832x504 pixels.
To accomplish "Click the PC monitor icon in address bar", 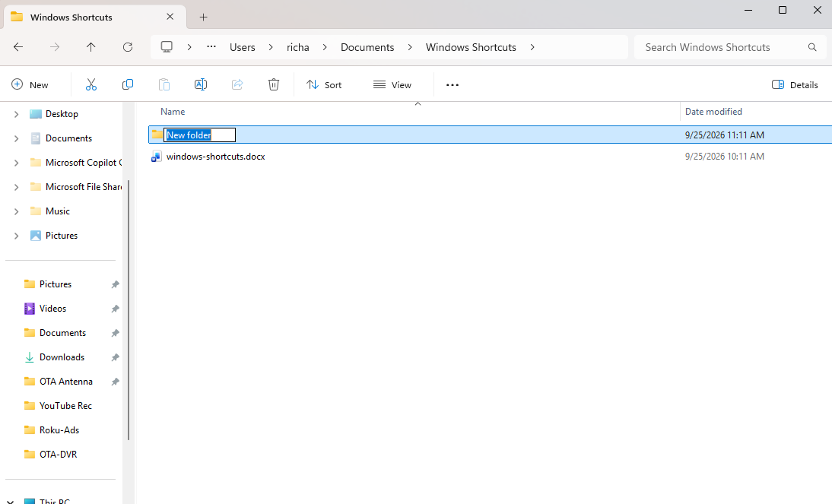I will [x=167, y=47].
